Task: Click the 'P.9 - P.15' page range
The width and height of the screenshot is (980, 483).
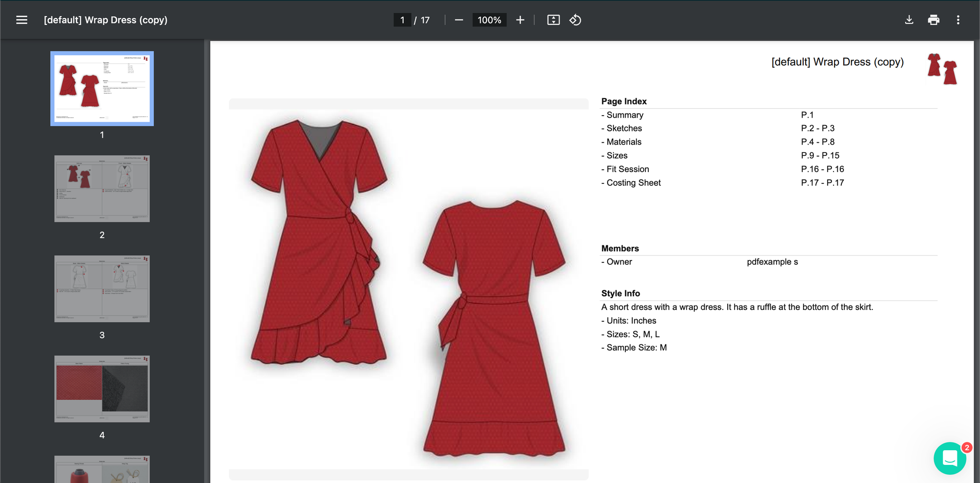Action: pyautogui.click(x=820, y=155)
